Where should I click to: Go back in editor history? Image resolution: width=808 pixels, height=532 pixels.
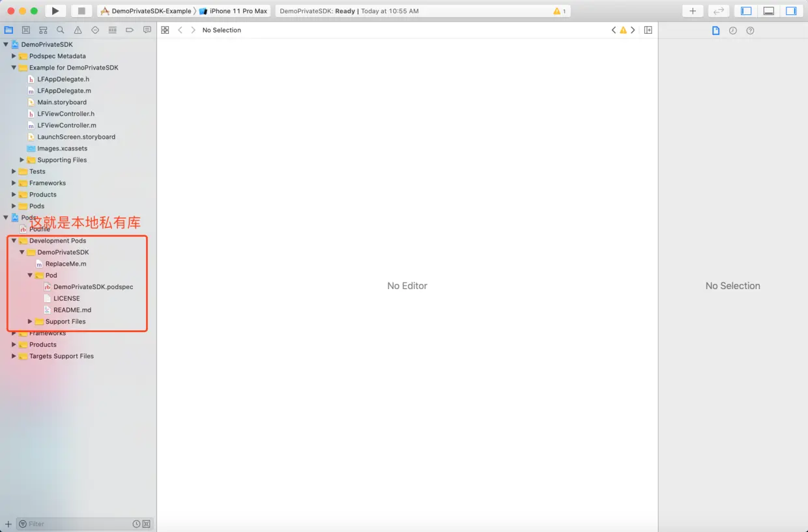[x=180, y=30]
